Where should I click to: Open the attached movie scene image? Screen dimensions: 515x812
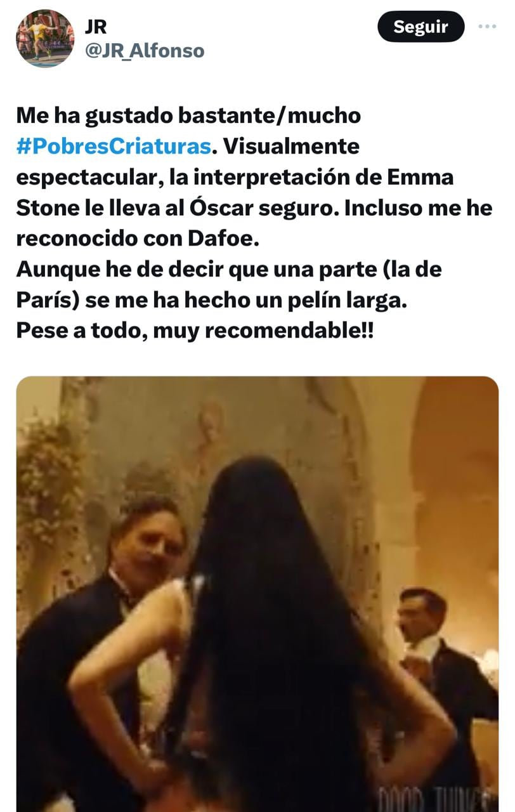[x=257, y=594]
